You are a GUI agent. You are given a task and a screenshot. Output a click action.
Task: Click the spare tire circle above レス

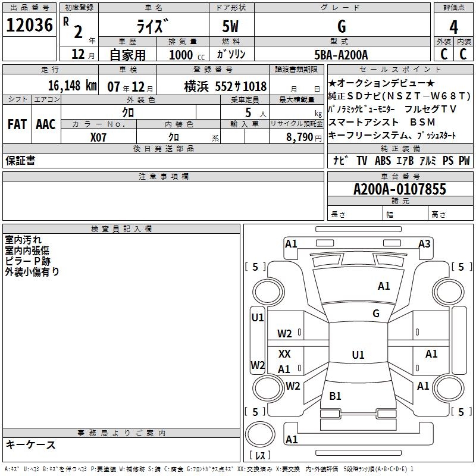point(260,434)
